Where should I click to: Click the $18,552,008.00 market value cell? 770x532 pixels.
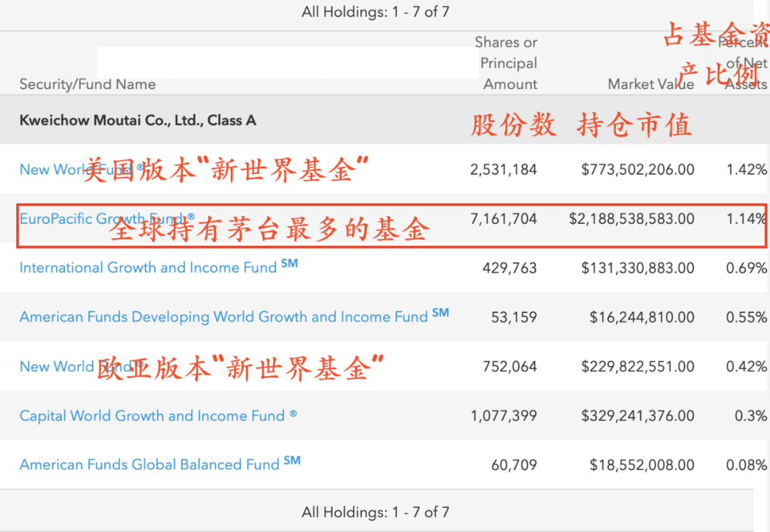[x=642, y=465]
